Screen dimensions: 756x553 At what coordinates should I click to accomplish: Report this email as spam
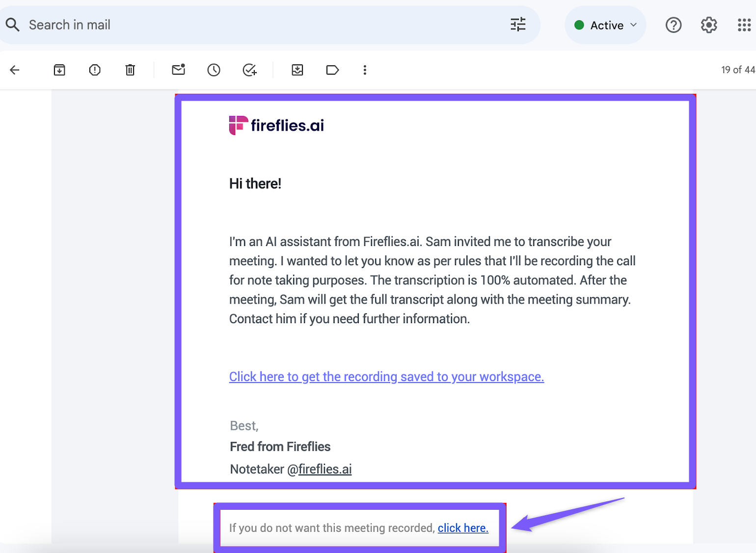95,70
